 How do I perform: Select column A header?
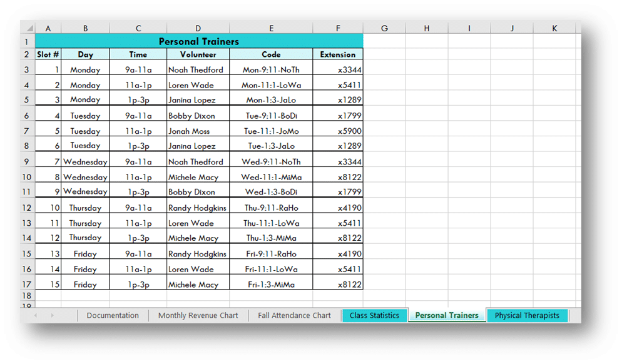48,28
